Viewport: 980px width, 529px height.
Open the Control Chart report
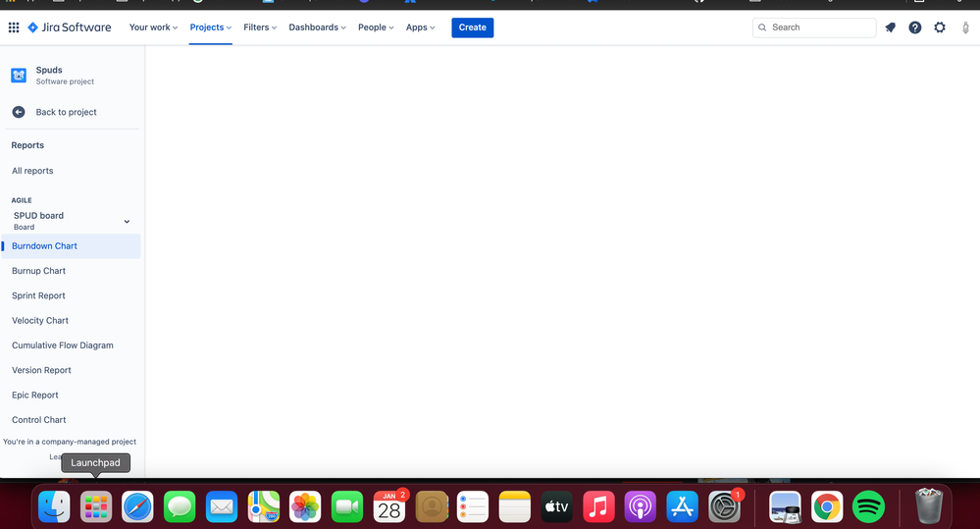[39, 420]
